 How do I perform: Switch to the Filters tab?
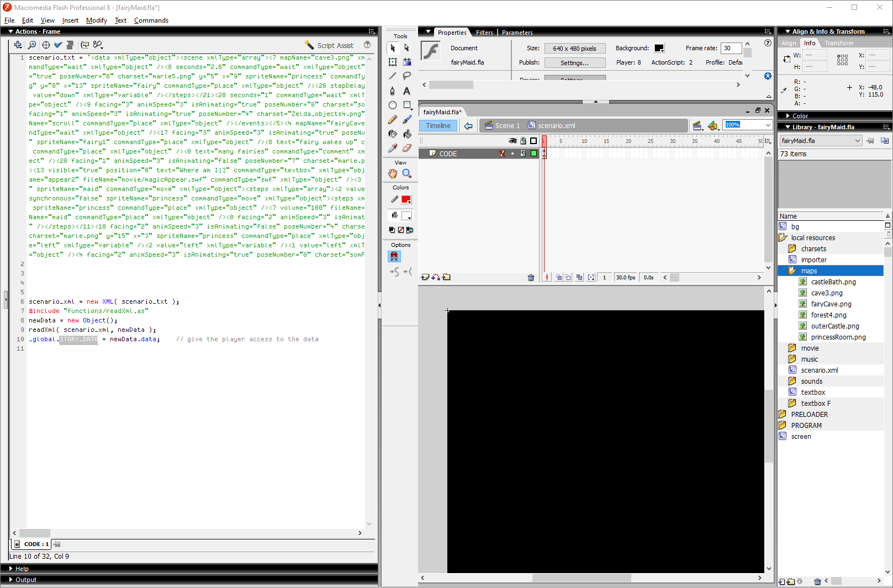coord(484,33)
